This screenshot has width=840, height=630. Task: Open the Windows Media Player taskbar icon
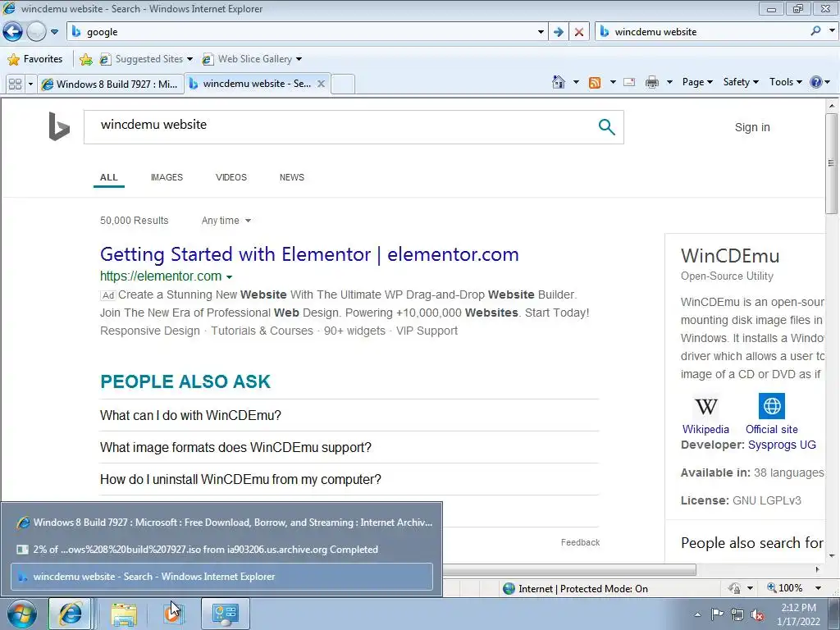pyautogui.click(x=172, y=614)
